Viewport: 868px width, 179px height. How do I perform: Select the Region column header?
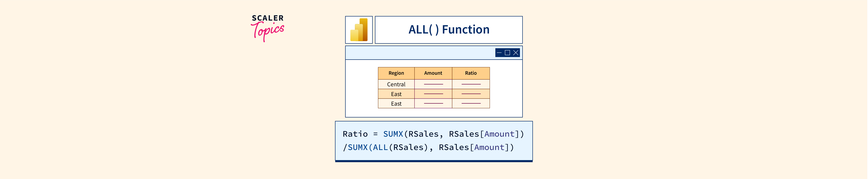pos(396,73)
